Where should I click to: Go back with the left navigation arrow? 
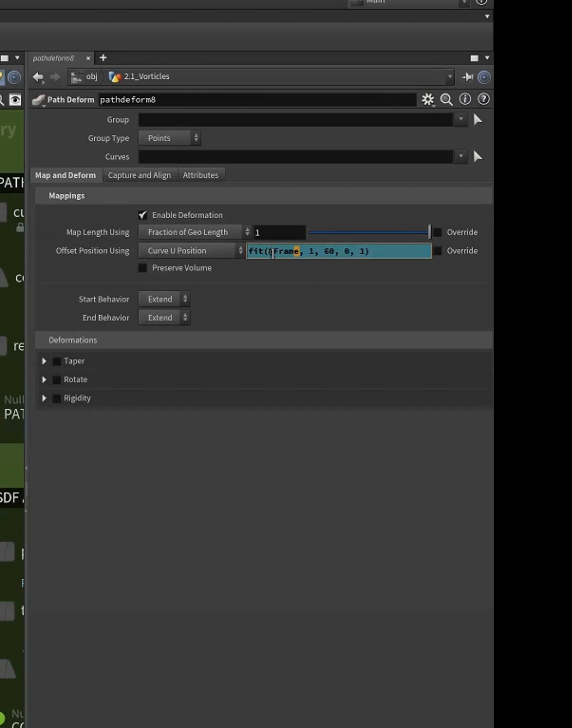coord(38,77)
